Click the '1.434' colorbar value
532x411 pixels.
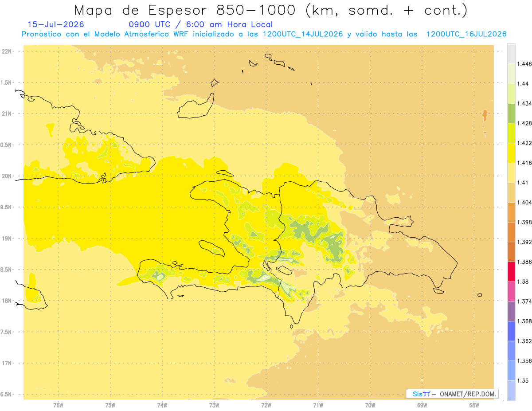pos(525,103)
